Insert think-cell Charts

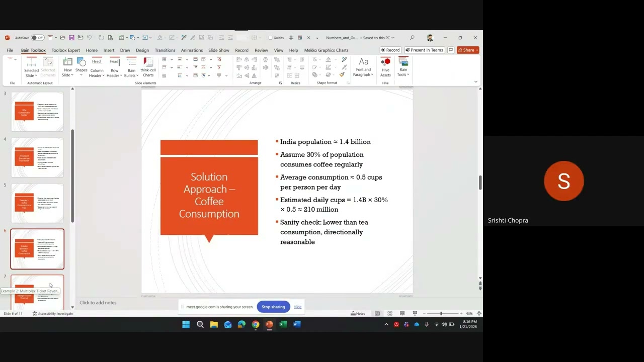click(x=148, y=67)
